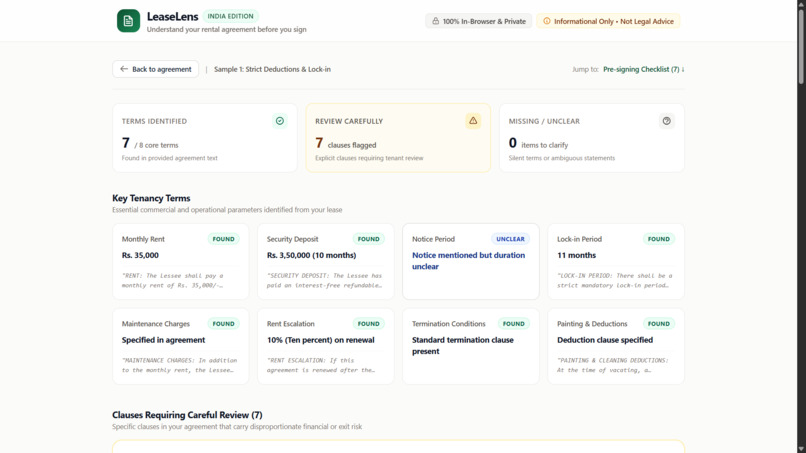Click 'Deduction clause specified' text
This screenshot has height=453, width=806.
605,340
